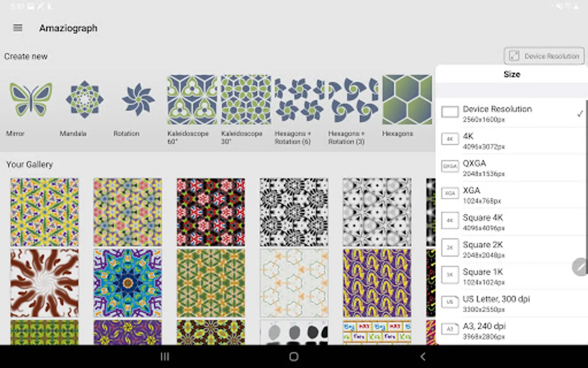Tap the Android back button
This screenshot has height=368, width=588.
coord(423,357)
